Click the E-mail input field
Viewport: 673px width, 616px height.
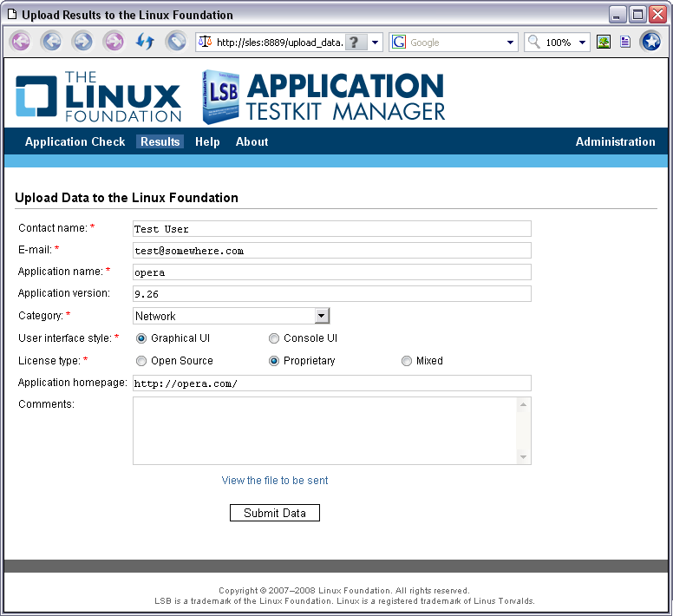tap(332, 250)
